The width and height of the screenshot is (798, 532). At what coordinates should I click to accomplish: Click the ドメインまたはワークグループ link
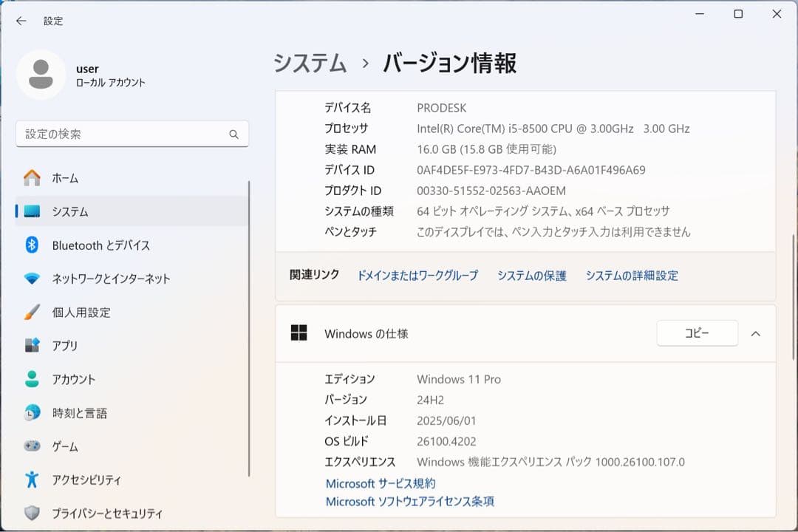point(418,275)
